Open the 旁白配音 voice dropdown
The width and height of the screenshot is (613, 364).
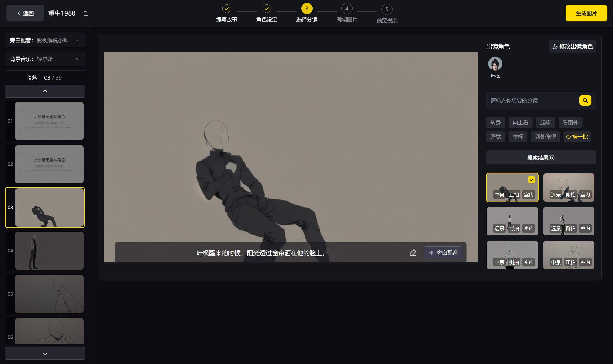45,40
